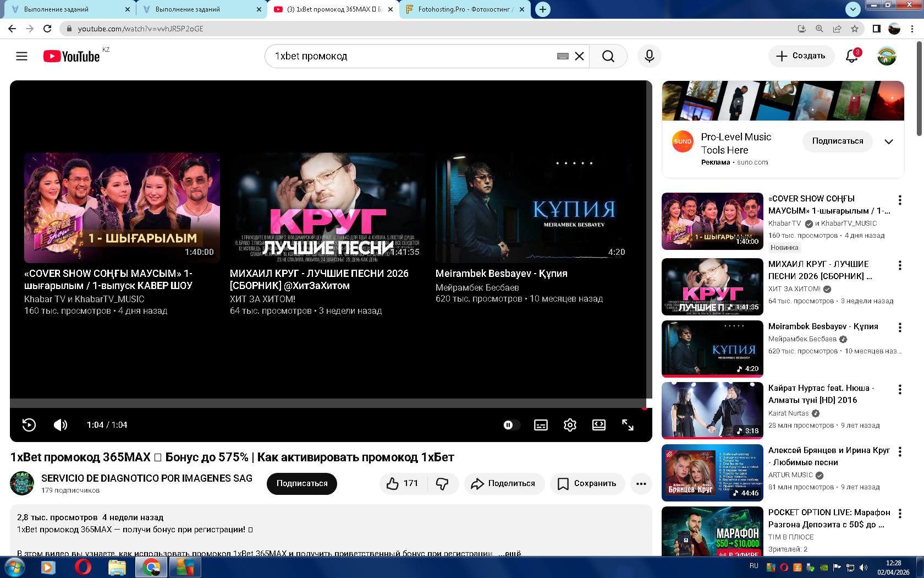
Task: Open the on-screen keyboard icon in search
Action: point(563,56)
